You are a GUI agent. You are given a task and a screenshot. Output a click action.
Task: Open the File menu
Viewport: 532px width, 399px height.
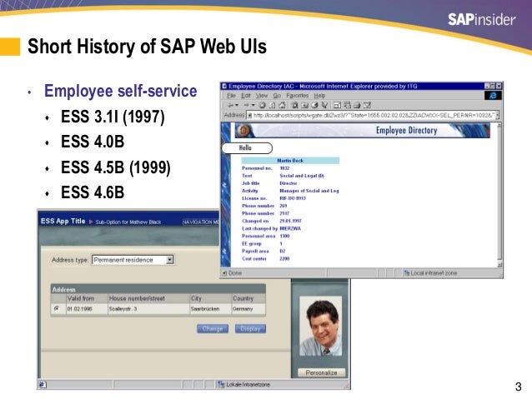pos(231,96)
